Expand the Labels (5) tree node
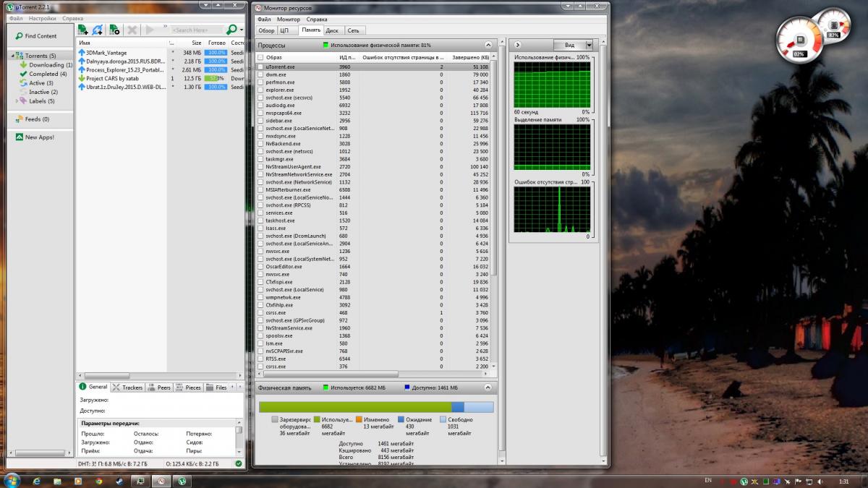Image resolution: width=868 pixels, height=488 pixels. click(17, 101)
